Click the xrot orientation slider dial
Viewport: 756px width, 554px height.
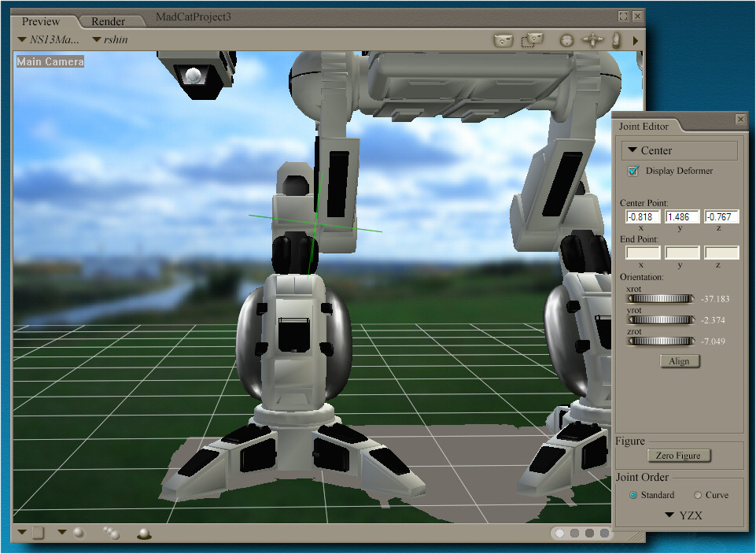[661, 298]
